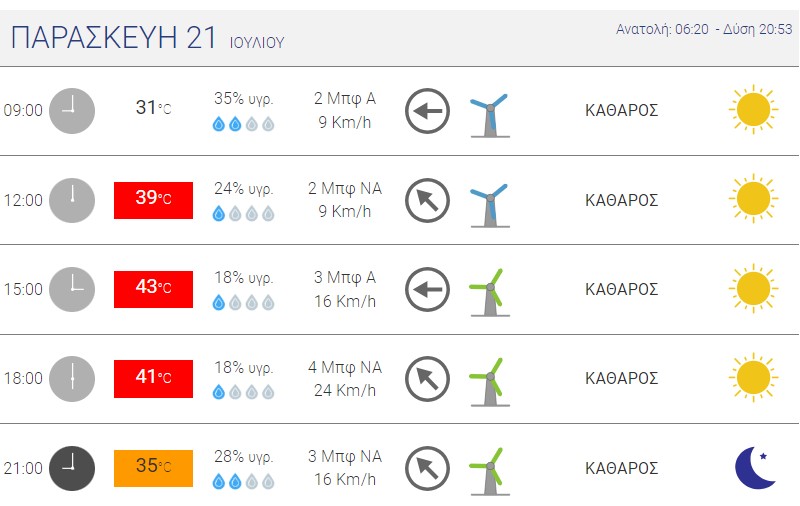Image resolution: width=800 pixels, height=506 pixels.
Task: Click the 4 Μπφ ΝΑ wind text
Action: [345, 368]
